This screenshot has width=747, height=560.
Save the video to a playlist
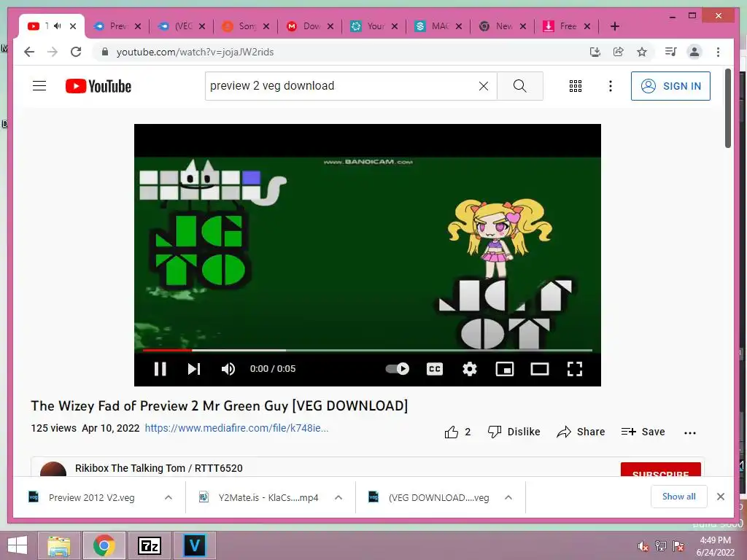coord(643,432)
